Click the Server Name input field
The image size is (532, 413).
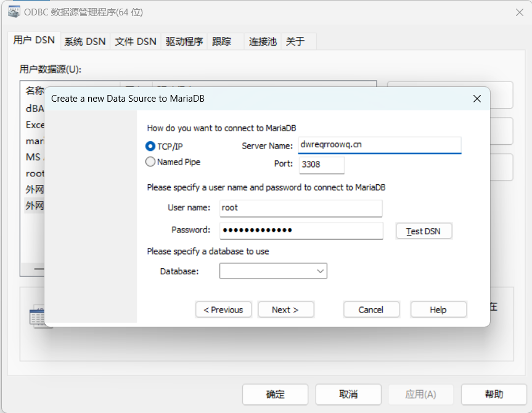(x=380, y=145)
